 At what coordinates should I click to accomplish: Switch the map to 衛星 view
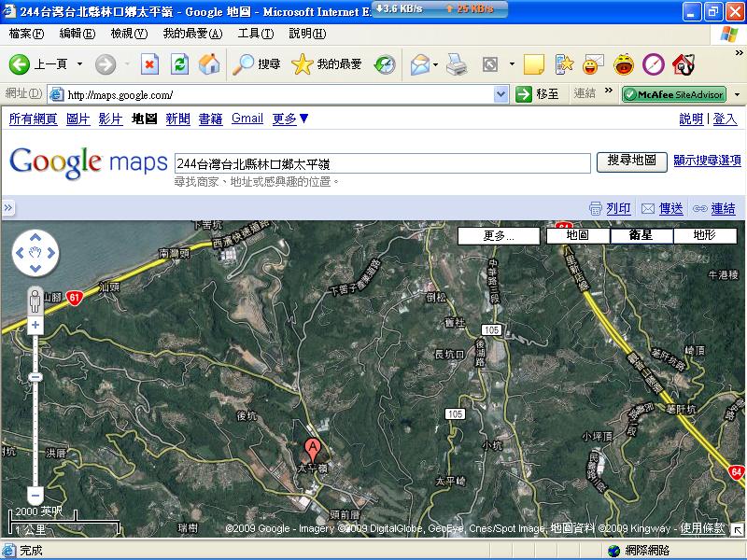641,235
